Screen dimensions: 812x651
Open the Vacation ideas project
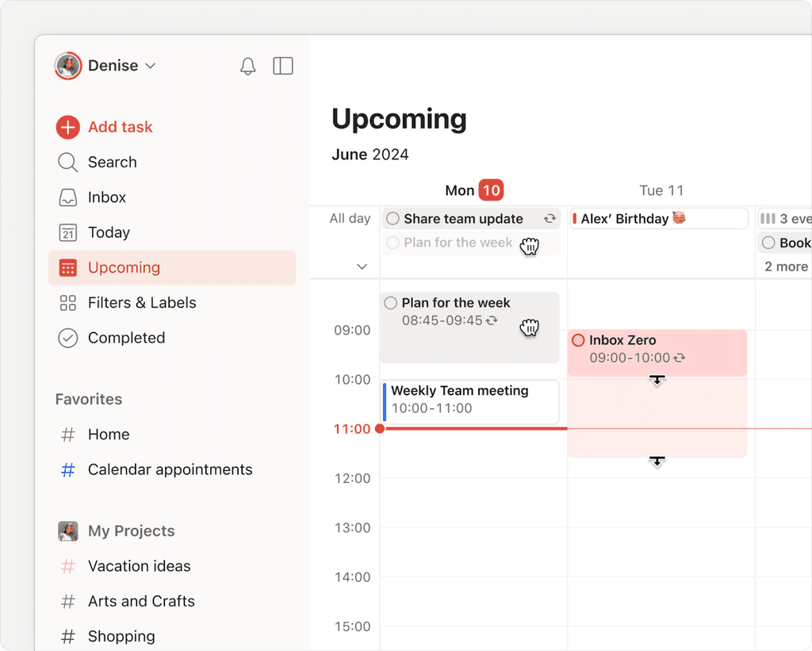point(139,566)
